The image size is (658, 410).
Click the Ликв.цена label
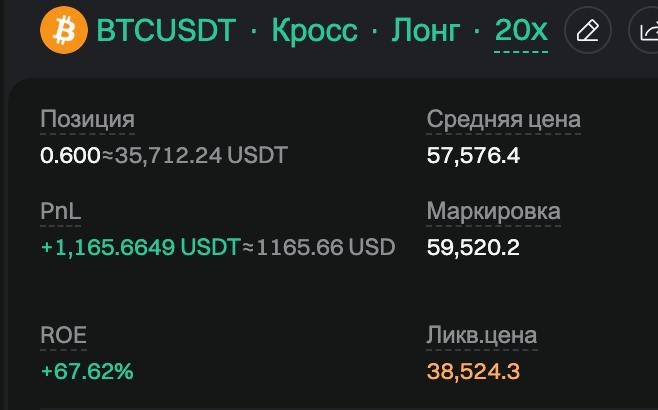click(481, 336)
